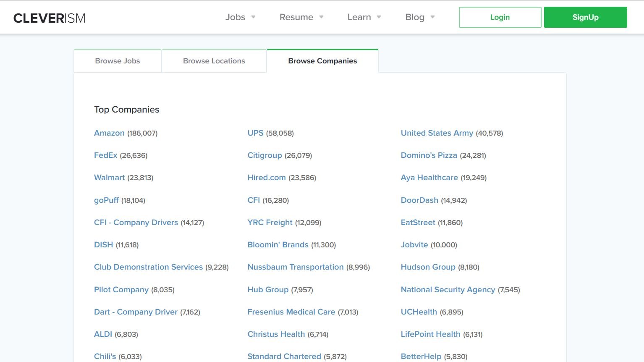Open the EatStreet company link
644x362 pixels.
click(x=418, y=223)
